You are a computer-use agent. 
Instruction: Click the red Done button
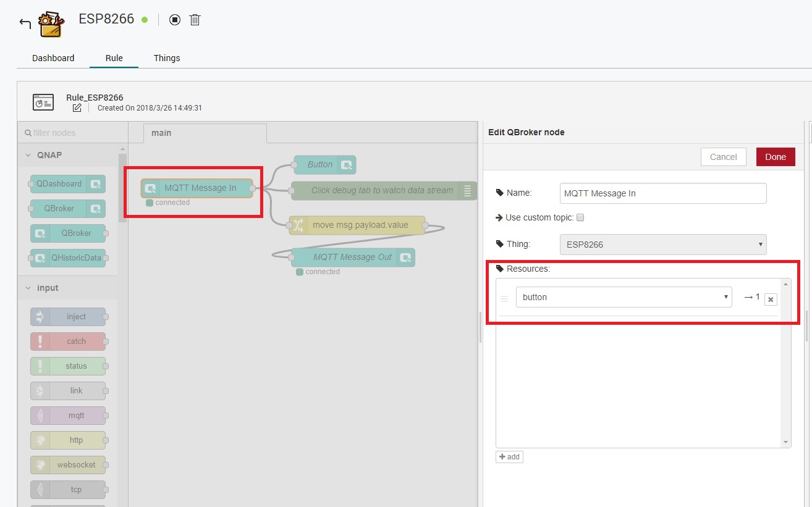tap(776, 157)
